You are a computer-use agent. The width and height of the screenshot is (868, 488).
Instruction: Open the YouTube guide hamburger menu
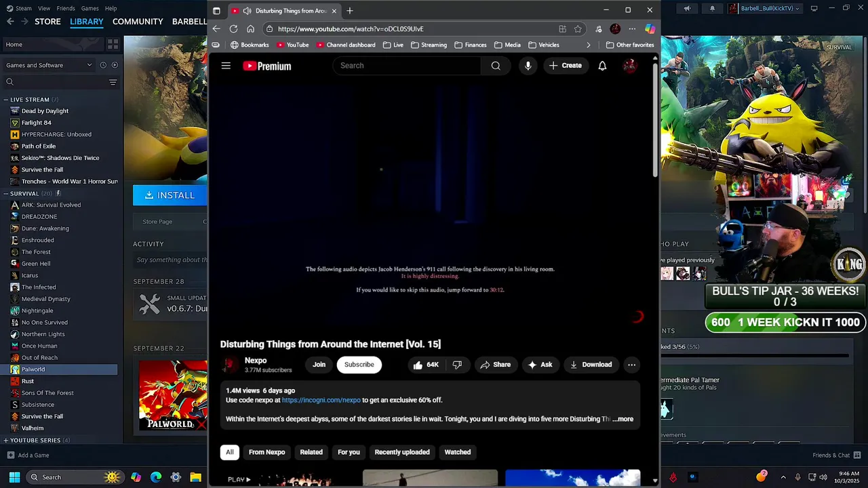pos(226,66)
